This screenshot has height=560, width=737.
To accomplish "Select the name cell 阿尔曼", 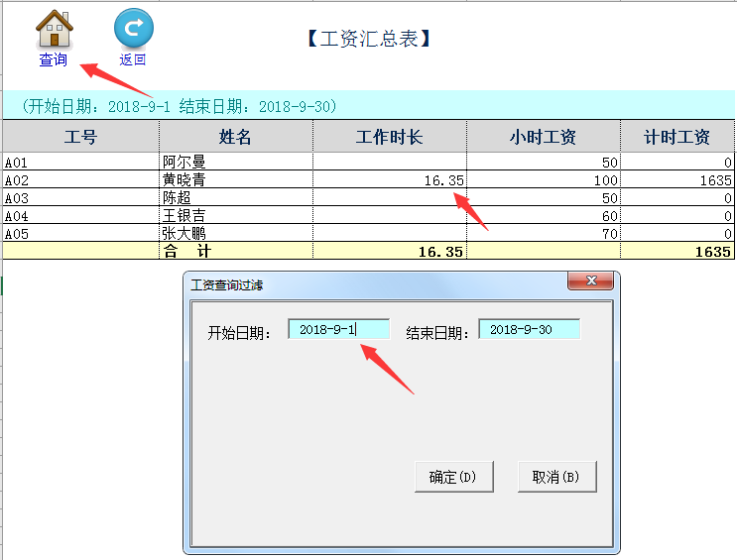I will click(236, 162).
